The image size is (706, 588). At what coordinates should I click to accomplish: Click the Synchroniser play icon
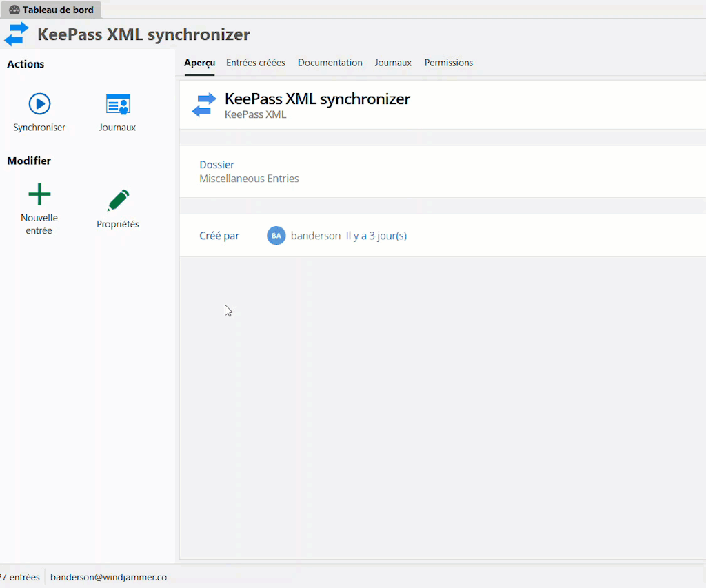(x=39, y=104)
